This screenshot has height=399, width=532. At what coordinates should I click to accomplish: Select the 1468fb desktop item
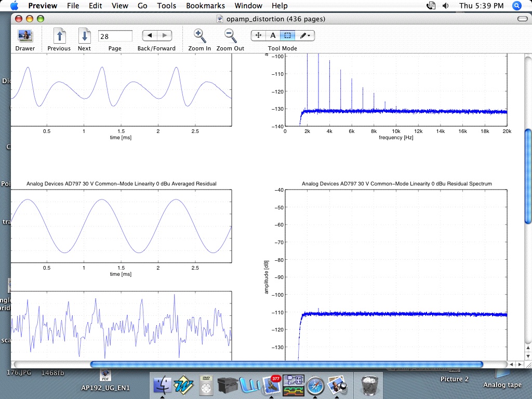click(x=52, y=373)
